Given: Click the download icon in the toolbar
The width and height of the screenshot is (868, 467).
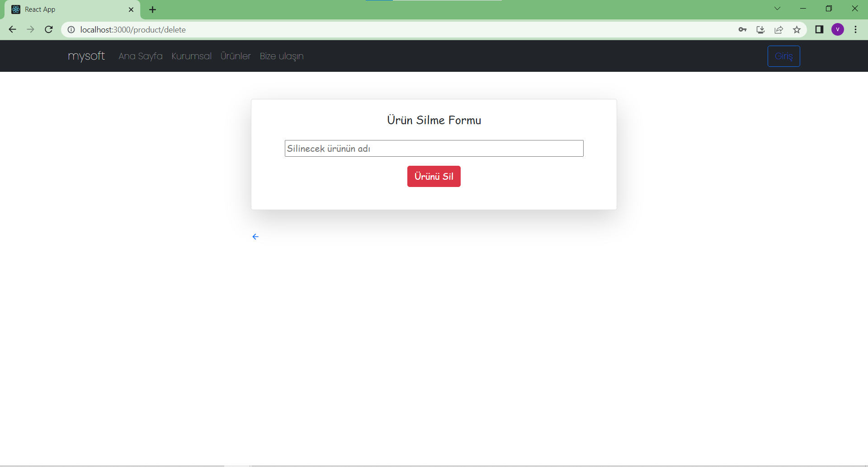Looking at the screenshot, I should pos(761,29).
